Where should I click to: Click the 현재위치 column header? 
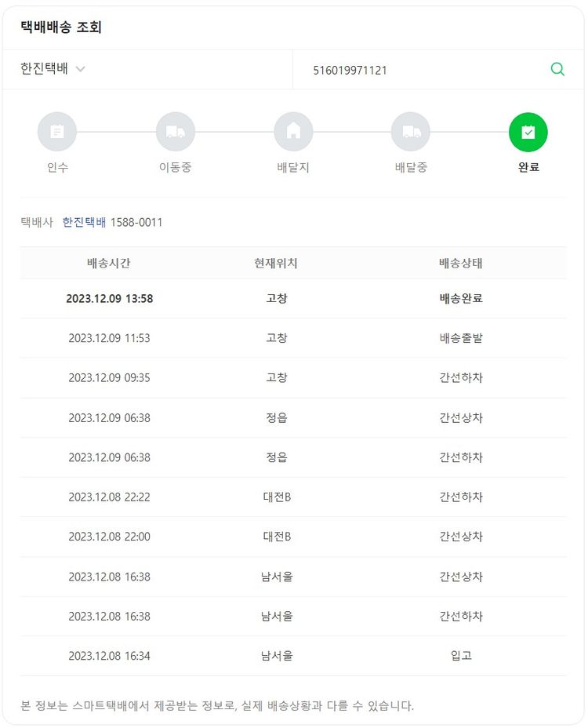(276, 263)
